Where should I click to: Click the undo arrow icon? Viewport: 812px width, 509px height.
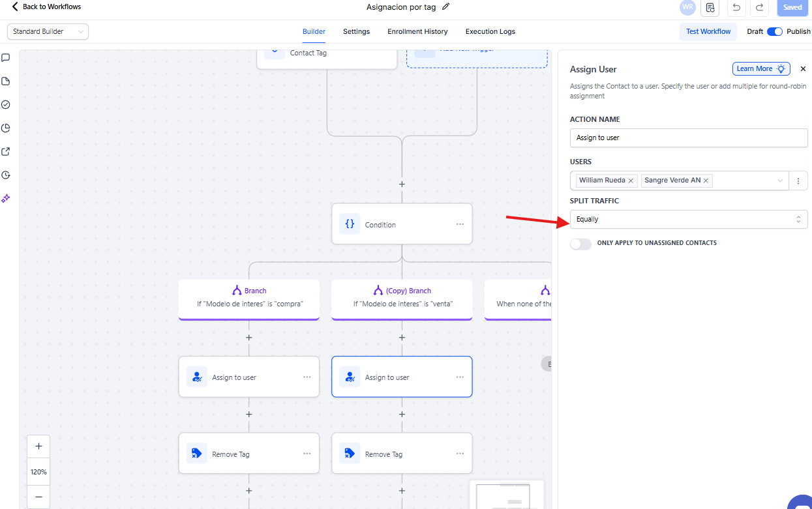[736, 8]
